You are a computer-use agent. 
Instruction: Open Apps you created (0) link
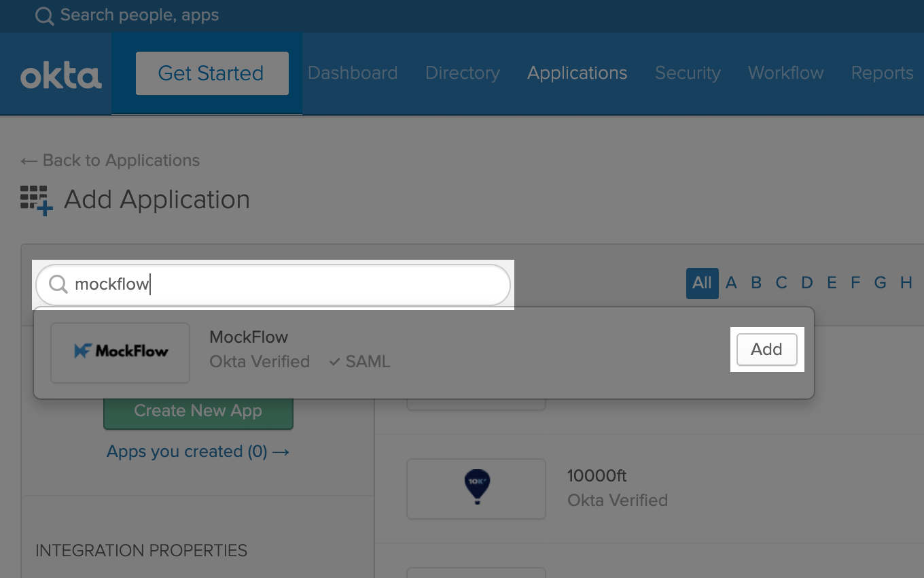[198, 452]
